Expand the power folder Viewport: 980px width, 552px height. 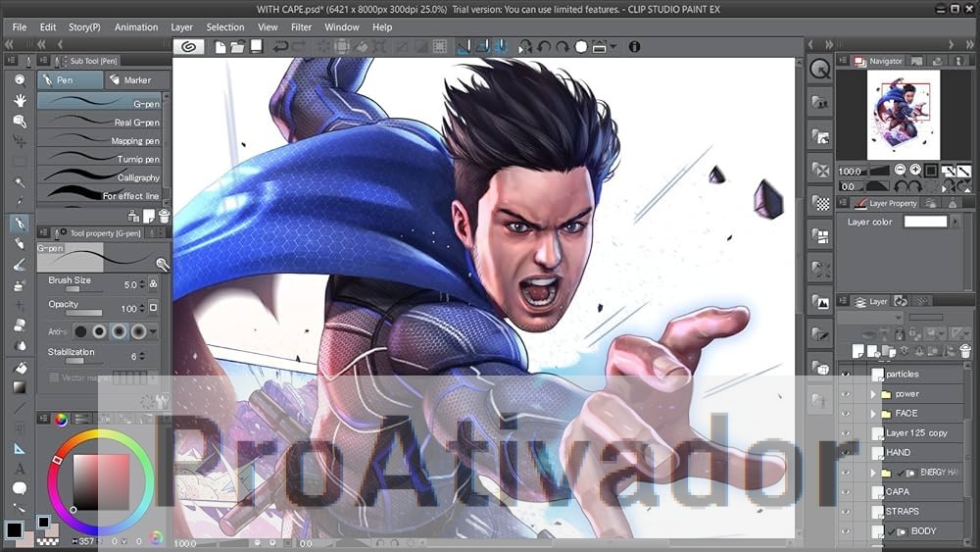point(873,394)
